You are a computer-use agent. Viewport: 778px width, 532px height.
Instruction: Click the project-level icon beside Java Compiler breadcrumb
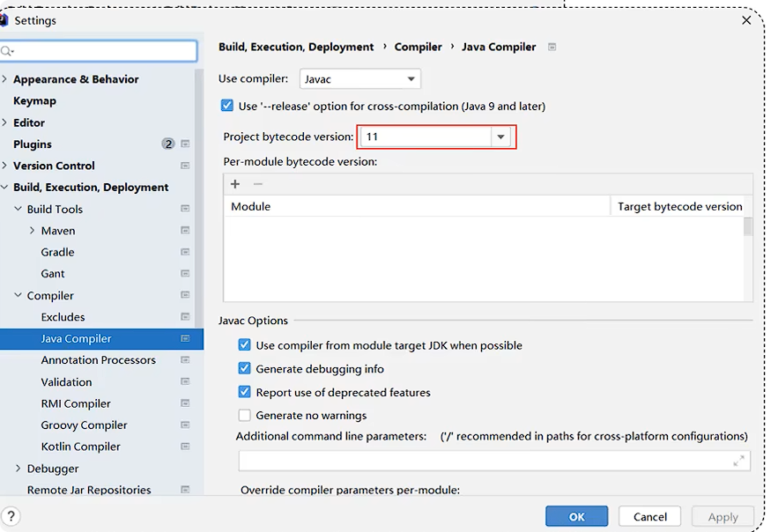point(552,47)
